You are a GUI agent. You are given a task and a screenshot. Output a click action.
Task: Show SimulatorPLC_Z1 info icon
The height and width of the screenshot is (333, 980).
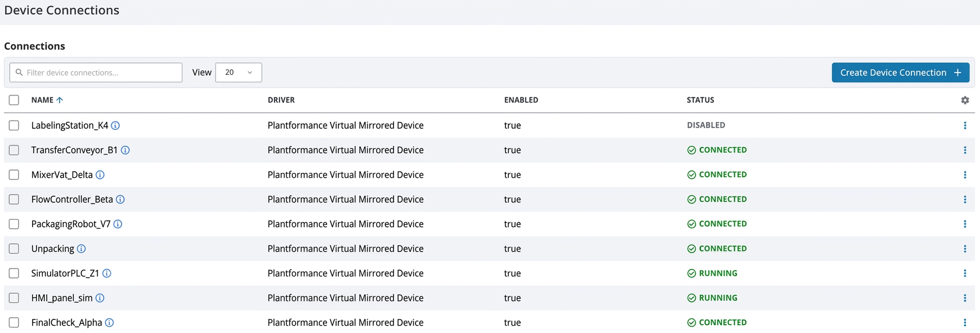point(107,273)
